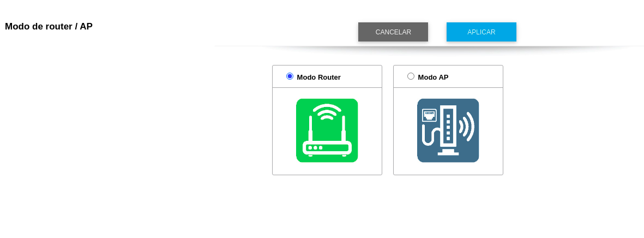Click the stand base of AP tower
The width and height of the screenshot is (644, 238).
pyautogui.click(x=448, y=152)
